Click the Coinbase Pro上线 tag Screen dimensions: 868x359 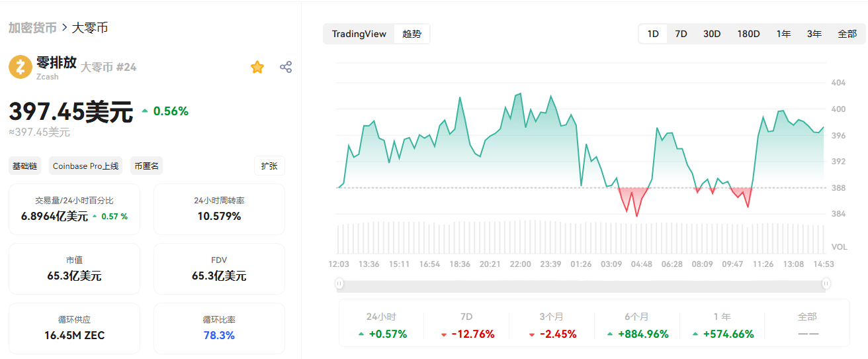pos(86,166)
